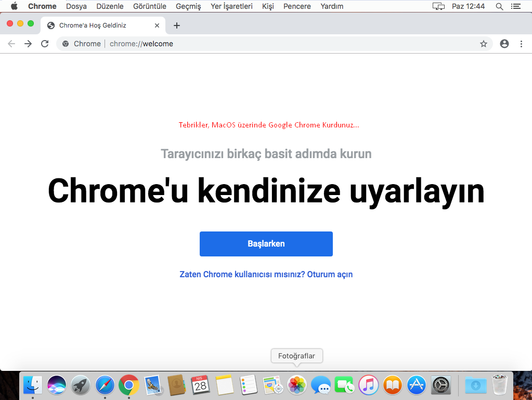Open Launchpad rocket icon
Viewport: 532px width, 400px height.
pos(81,385)
